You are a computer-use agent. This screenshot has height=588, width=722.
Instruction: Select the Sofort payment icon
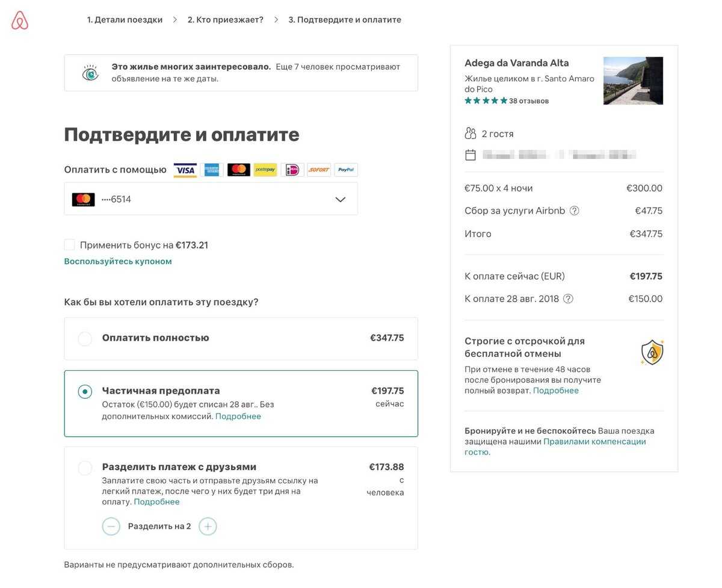coord(318,170)
